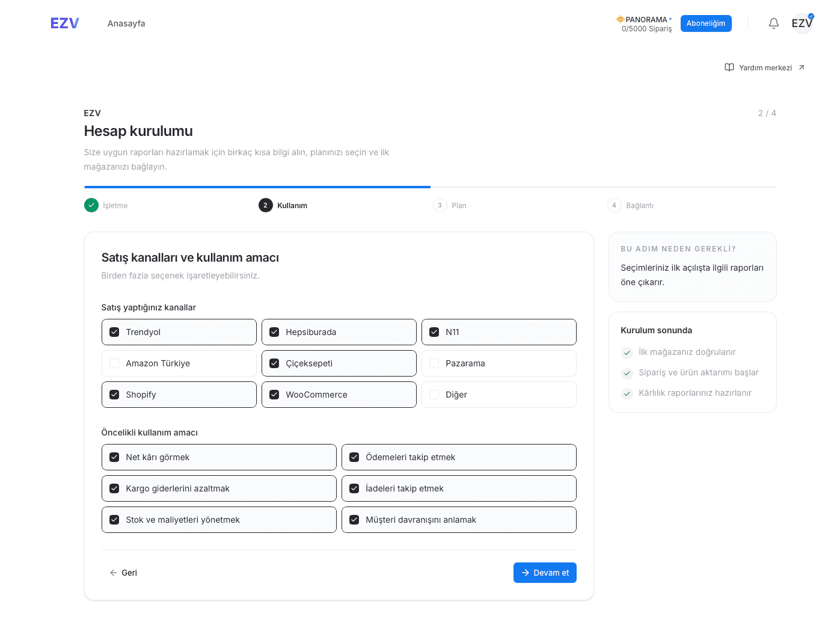This screenshot has width=840, height=628.
Task: Uncheck the Trendyol channel
Action: click(179, 332)
